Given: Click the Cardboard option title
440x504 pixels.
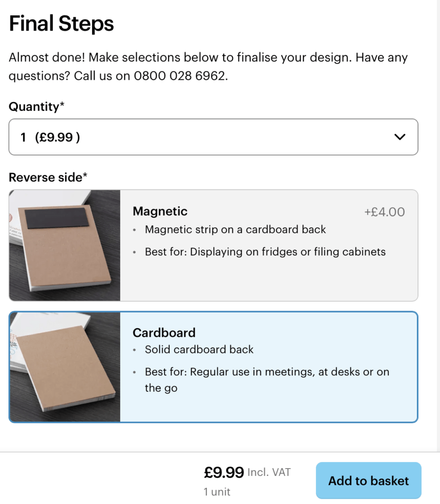Looking at the screenshot, I should tap(164, 333).
